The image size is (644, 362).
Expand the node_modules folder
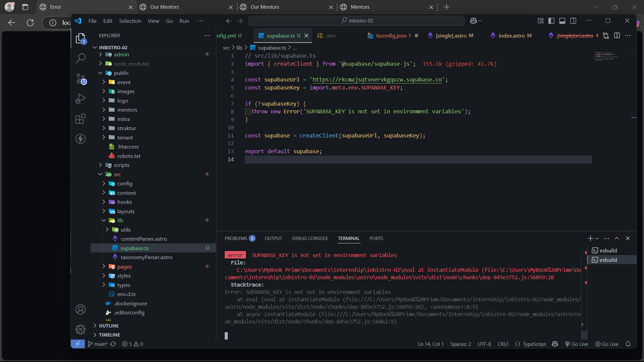pos(131,64)
